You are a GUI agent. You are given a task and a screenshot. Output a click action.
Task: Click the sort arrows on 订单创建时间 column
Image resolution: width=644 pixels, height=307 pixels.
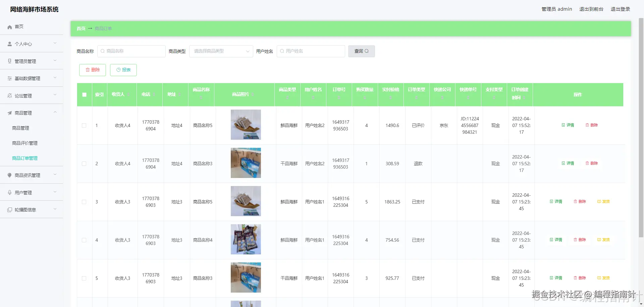tap(524, 98)
